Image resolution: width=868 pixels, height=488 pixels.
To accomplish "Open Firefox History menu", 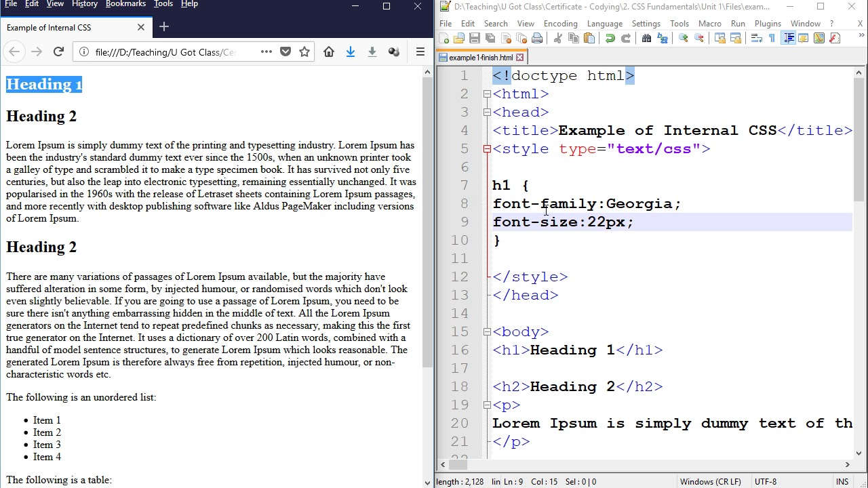I will [x=85, y=4].
